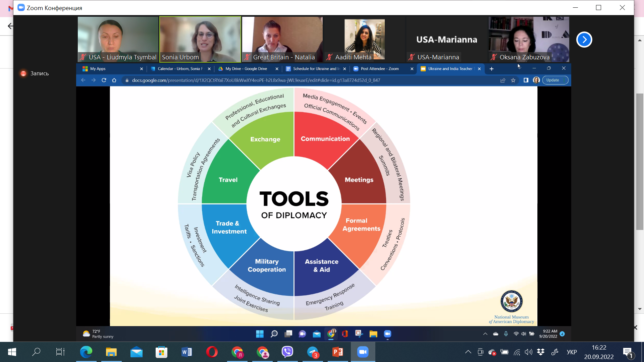Toggle the УКР keyboard language indicator
Screen dimensions: 644x362
coord(572,352)
